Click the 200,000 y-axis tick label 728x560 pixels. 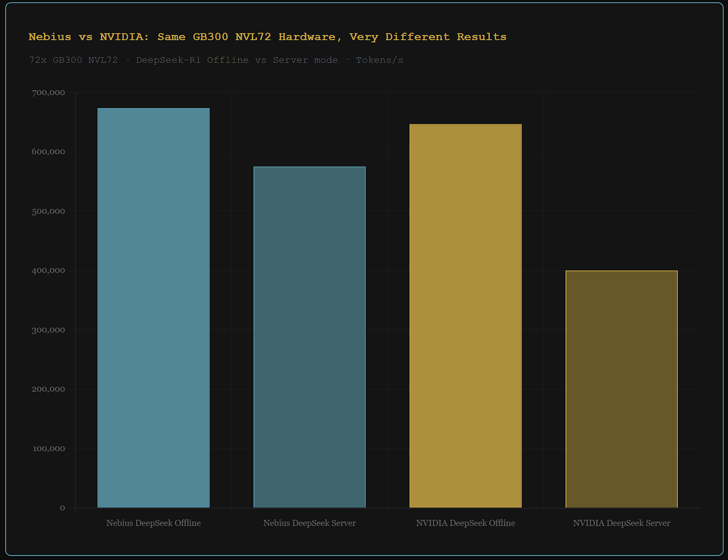[48, 389]
